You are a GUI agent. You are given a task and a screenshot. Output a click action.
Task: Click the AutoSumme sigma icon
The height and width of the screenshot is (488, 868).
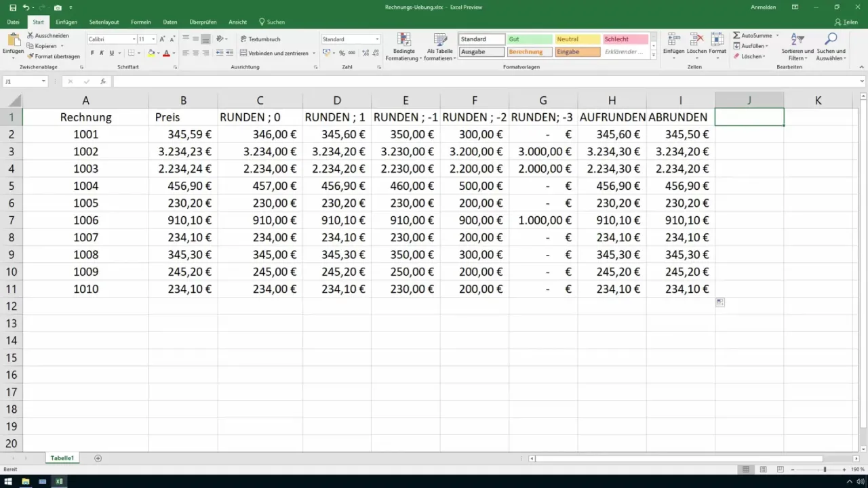point(736,35)
